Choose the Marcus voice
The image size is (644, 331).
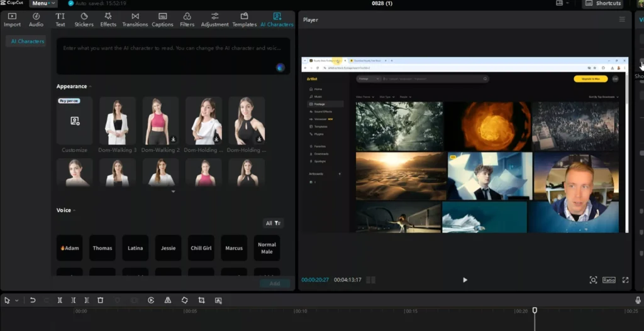click(234, 247)
